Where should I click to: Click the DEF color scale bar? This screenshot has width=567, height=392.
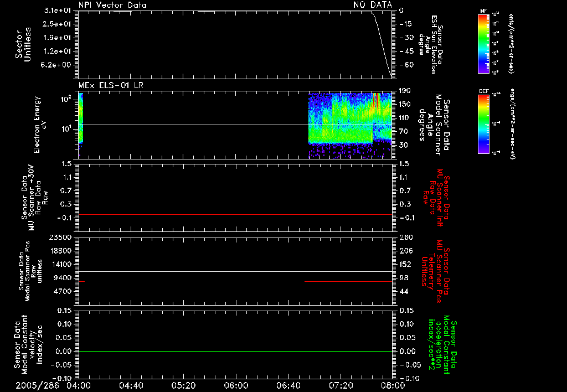coord(484,124)
